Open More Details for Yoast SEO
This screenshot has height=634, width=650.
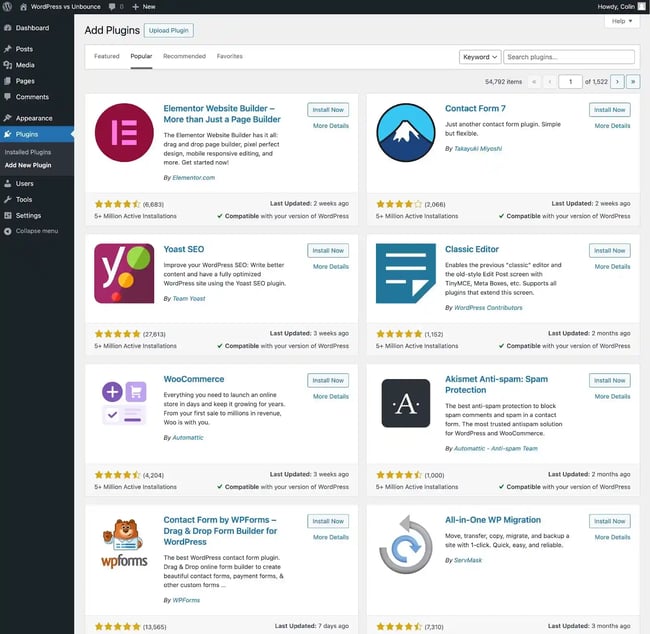pyautogui.click(x=331, y=267)
